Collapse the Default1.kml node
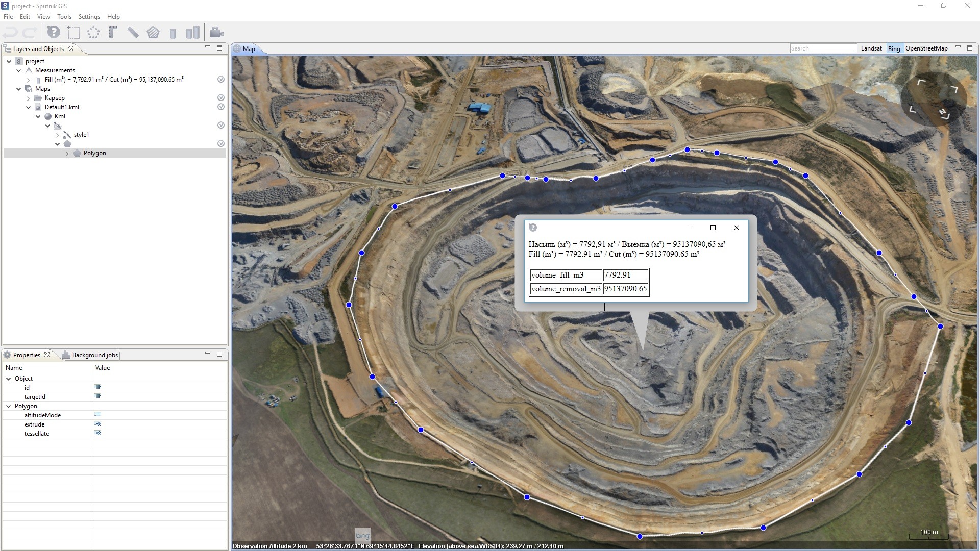 coord(29,107)
